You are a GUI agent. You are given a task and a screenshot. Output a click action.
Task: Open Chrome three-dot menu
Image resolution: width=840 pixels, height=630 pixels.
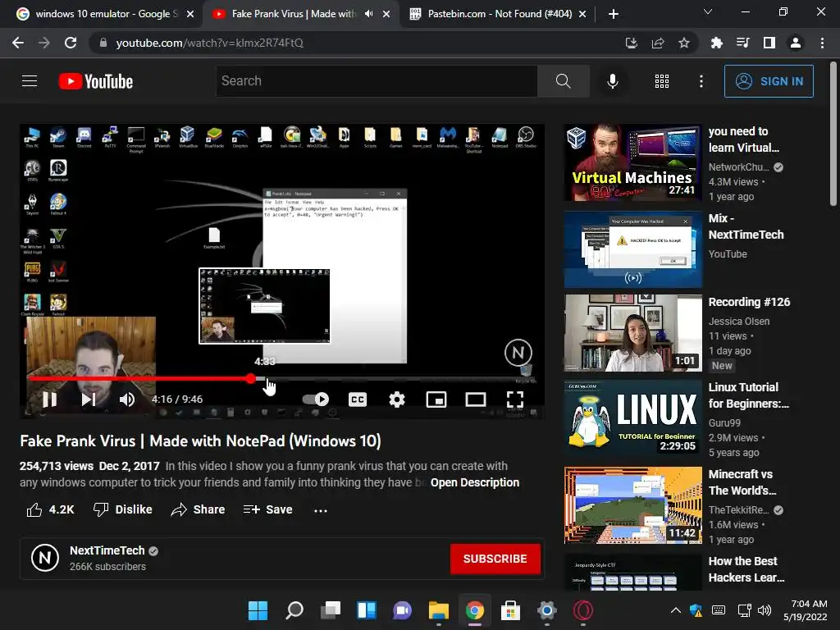tap(822, 43)
